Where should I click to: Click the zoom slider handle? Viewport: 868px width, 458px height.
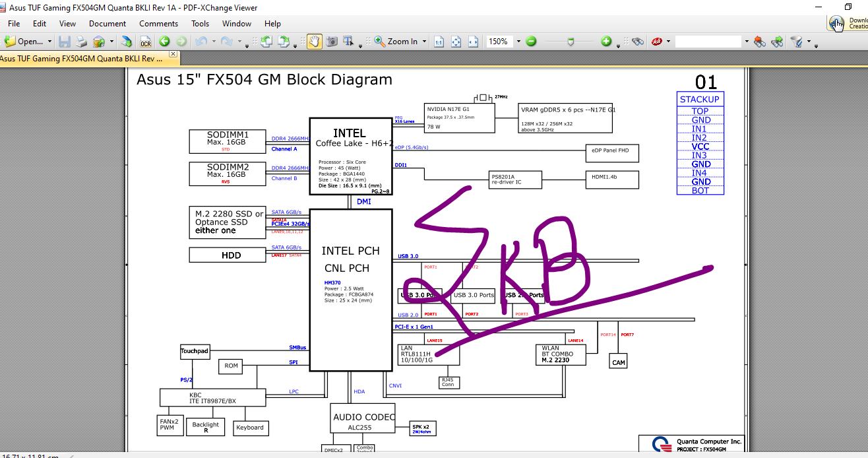coord(571,42)
